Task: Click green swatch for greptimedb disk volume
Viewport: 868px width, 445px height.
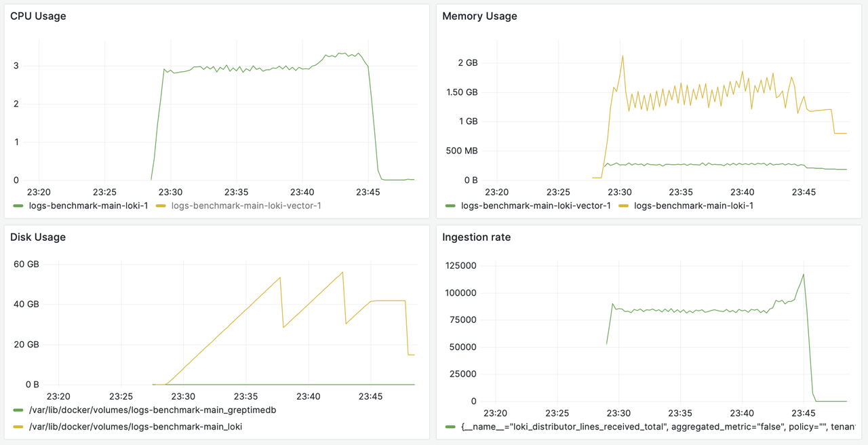Action: [18, 410]
